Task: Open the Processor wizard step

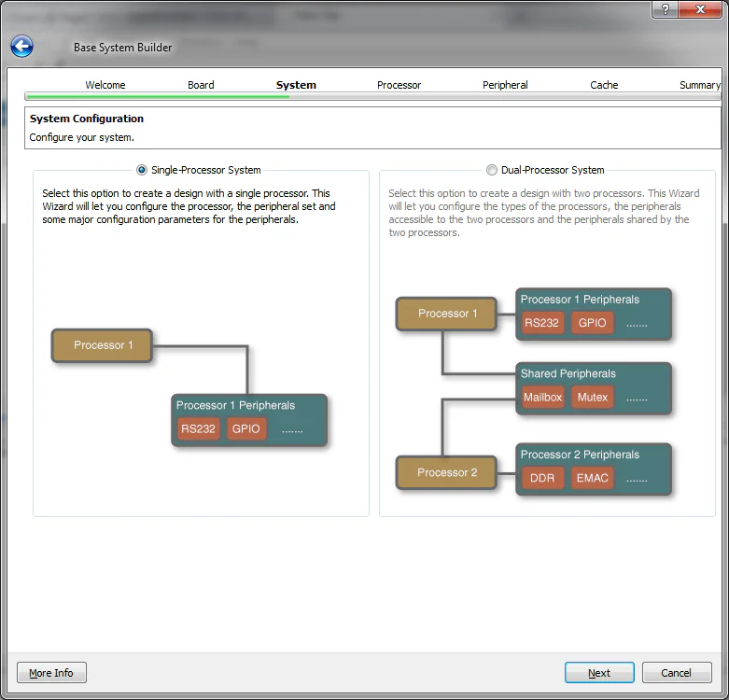Action: pyautogui.click(x=399, y=85)
